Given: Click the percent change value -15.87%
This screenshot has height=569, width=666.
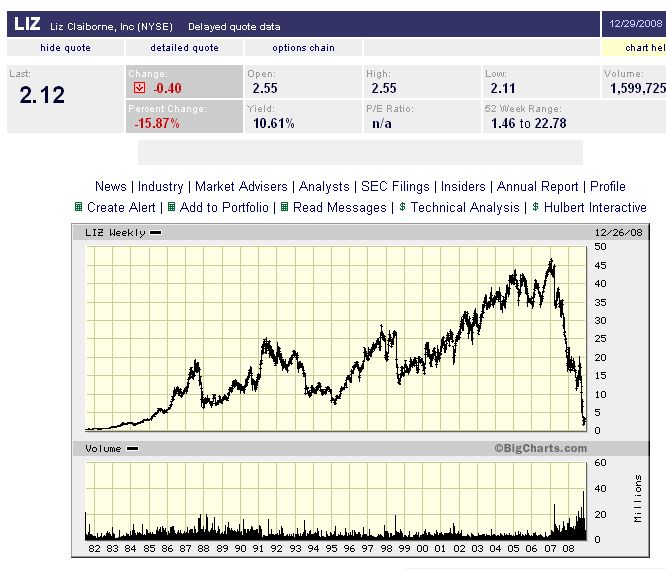Looking at the screenshot, I should point(157,124).
